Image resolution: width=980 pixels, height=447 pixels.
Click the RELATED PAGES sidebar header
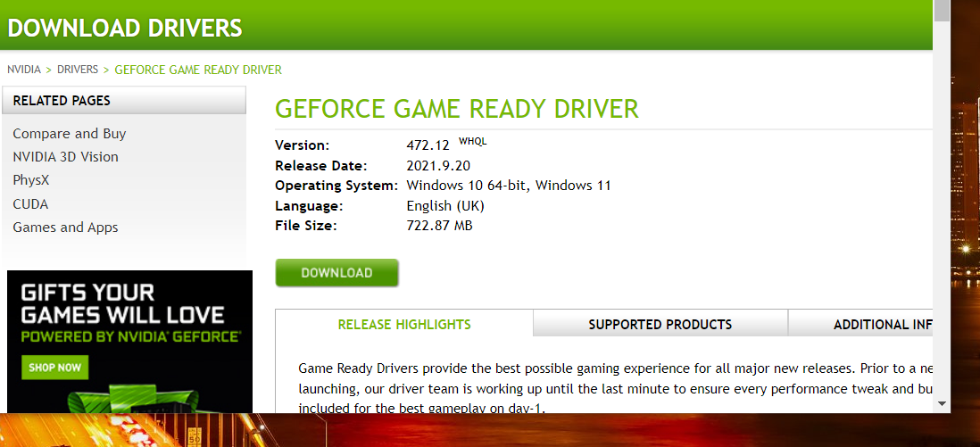pos(124,100)
